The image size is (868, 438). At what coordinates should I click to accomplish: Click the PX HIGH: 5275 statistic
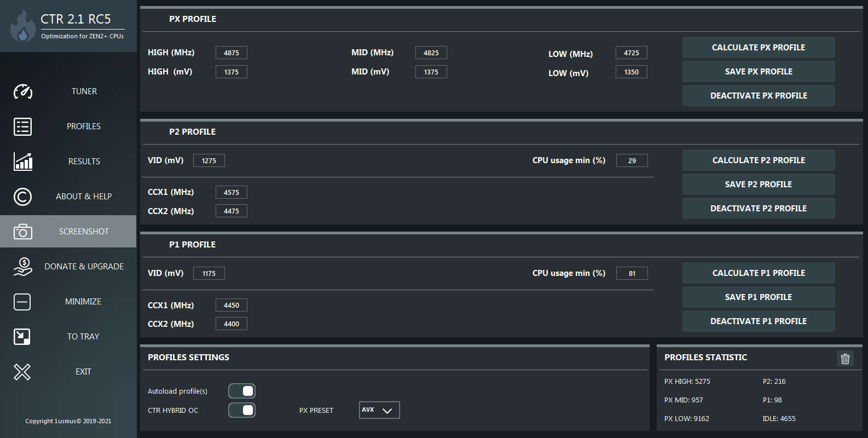(x=687, y=382)
